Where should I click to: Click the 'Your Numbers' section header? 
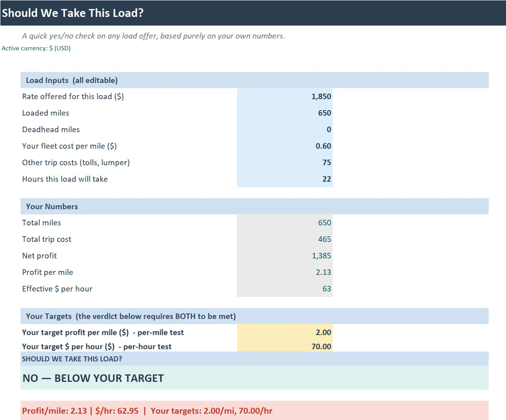click(x=255, y=206)
